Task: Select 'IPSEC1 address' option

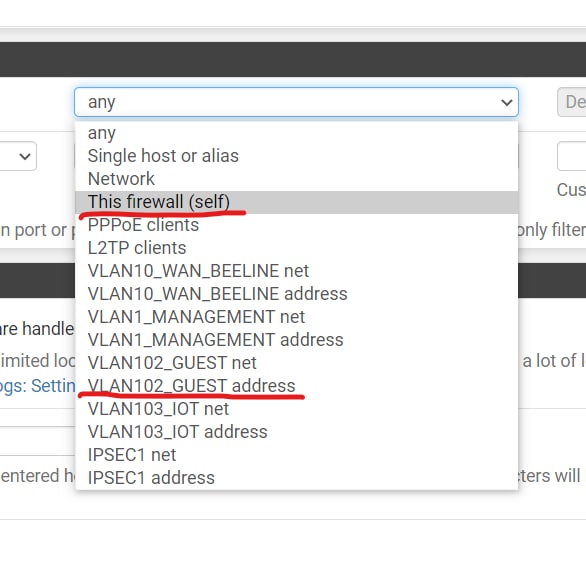Action: tap(296, 478)
